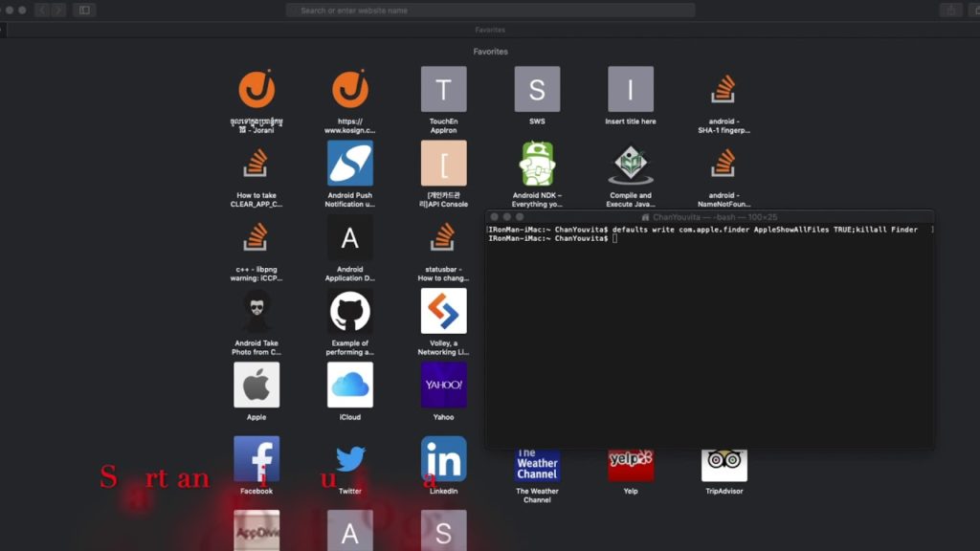Click the Terminal window title bar

[709, 217]
